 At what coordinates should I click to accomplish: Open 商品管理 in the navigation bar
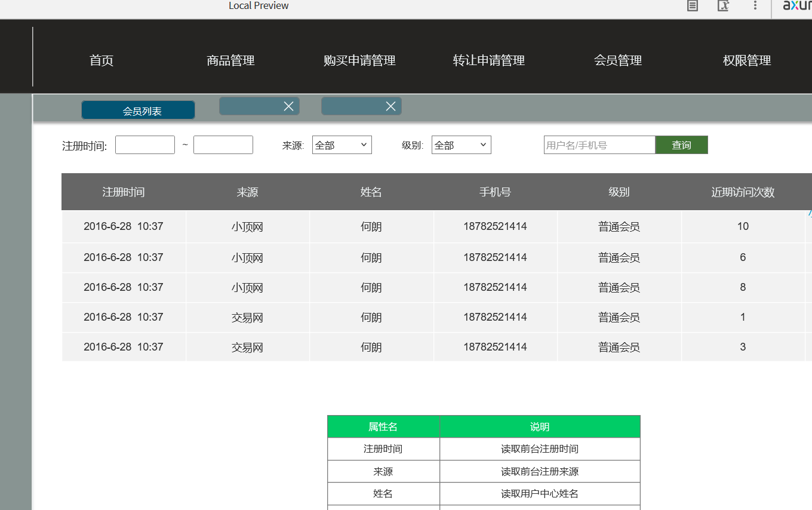pyautogui.click(x=230, y=60)
